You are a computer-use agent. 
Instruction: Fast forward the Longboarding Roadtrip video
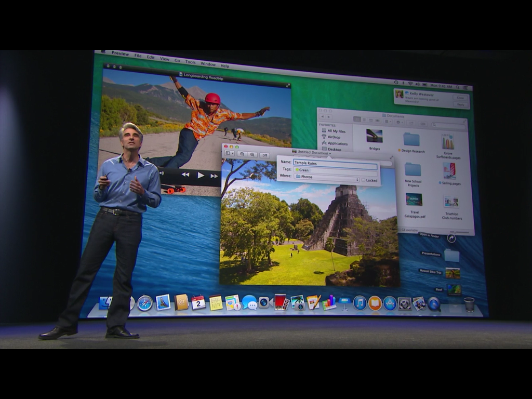pyautogui.click(x=214, y=176)
